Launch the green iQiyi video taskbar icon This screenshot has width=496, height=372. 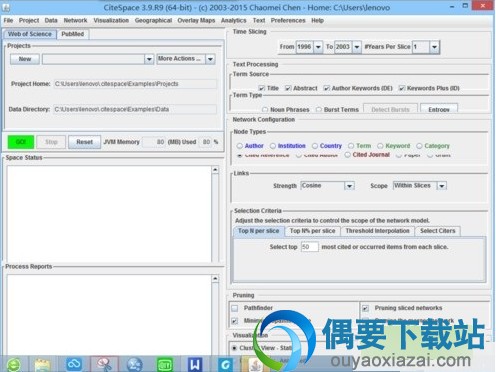165,364
